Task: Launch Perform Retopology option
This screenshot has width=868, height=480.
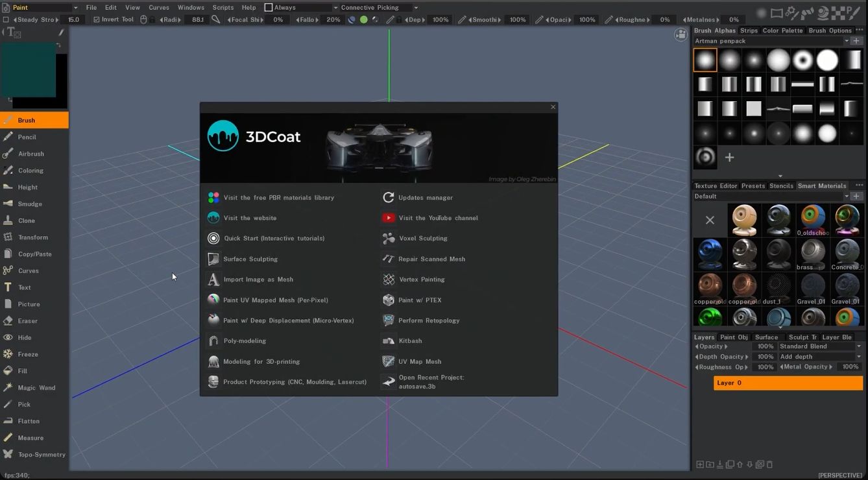Action: [x=429, y=320]
